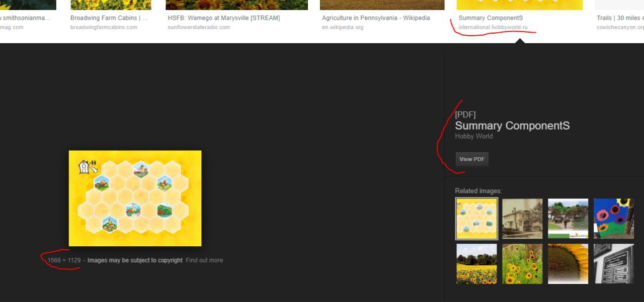Select the sunflower close-up related thumbnail

tap(568, 264)
